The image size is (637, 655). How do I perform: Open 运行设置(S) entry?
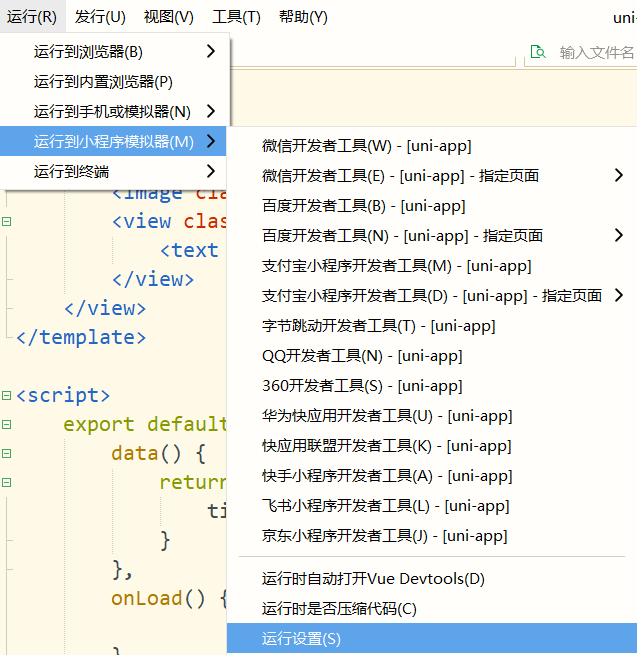point(432,639)
